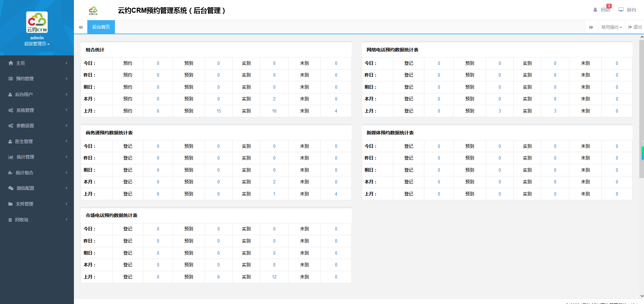This screenshot has height=304, width=644.
Task: Expand the 医生管理 sidebar menu chevron
Action: click(x=67, y=141)
